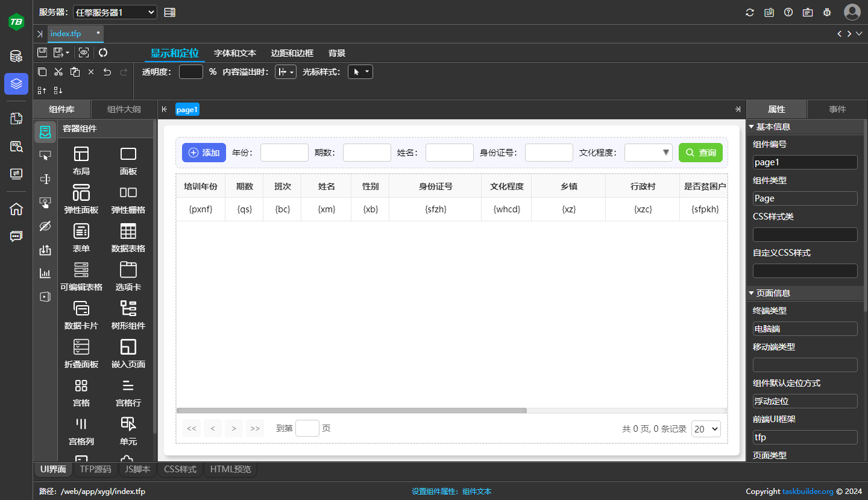Viewport: 868px width, 500px height.
Task: Click the paste clipboard icon
Action: (x=75, y=72)
